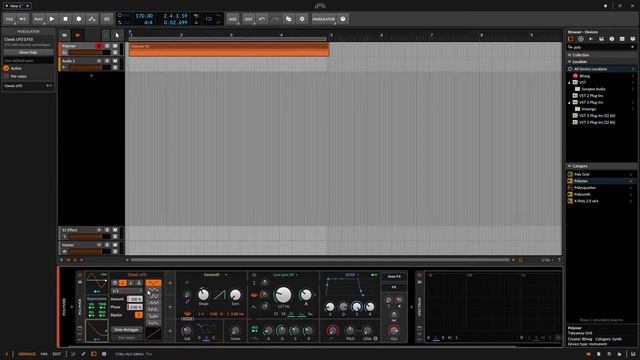Switch to arranger timeline view icon

click(64, 35)
